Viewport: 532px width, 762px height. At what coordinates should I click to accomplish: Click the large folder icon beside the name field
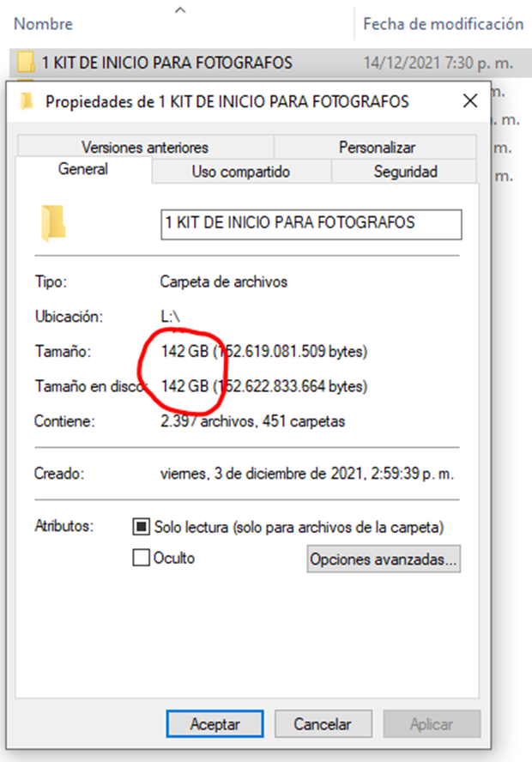point(53,224)
